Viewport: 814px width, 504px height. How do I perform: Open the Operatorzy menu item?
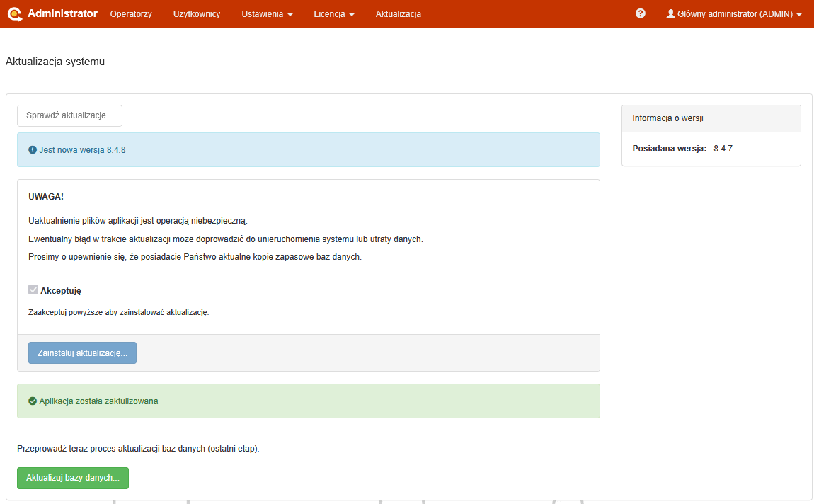click(131, 14)
